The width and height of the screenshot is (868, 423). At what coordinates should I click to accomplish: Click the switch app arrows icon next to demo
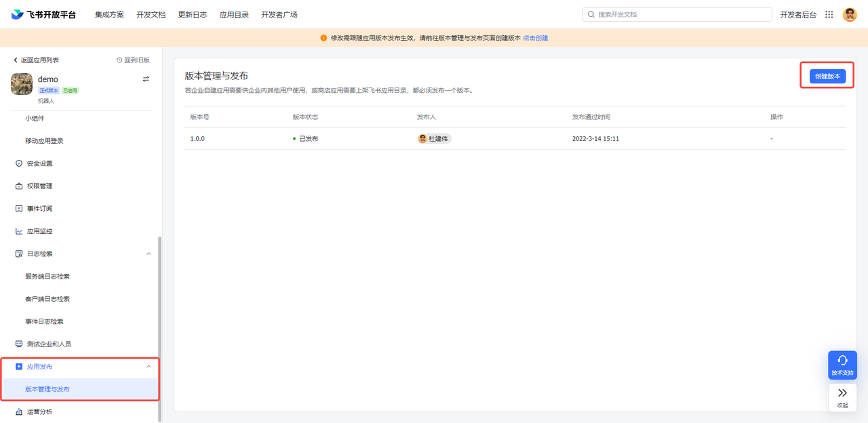[x=146, y=79]
